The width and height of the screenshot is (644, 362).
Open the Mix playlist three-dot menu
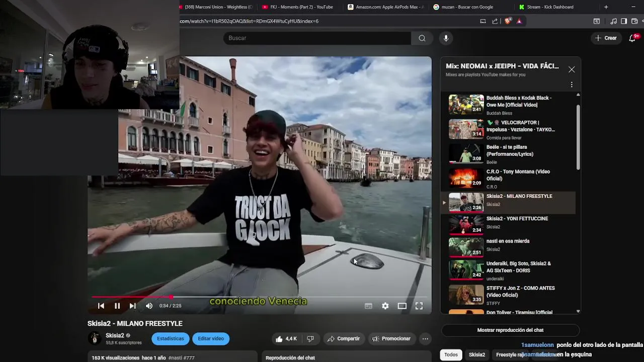(572, 85)
